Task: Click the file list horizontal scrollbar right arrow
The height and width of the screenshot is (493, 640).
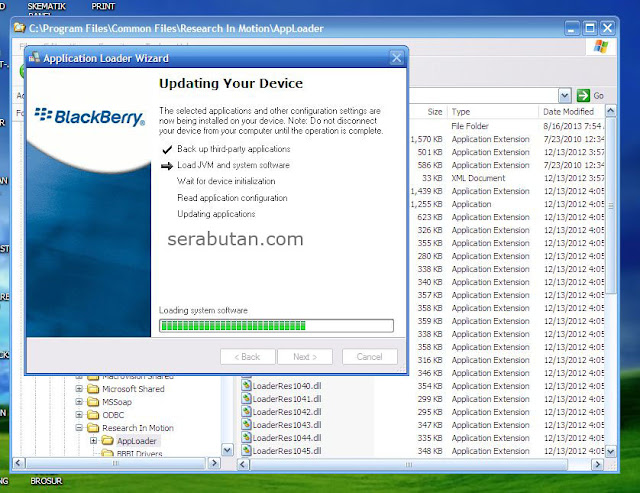Action: tap(598, 464)
